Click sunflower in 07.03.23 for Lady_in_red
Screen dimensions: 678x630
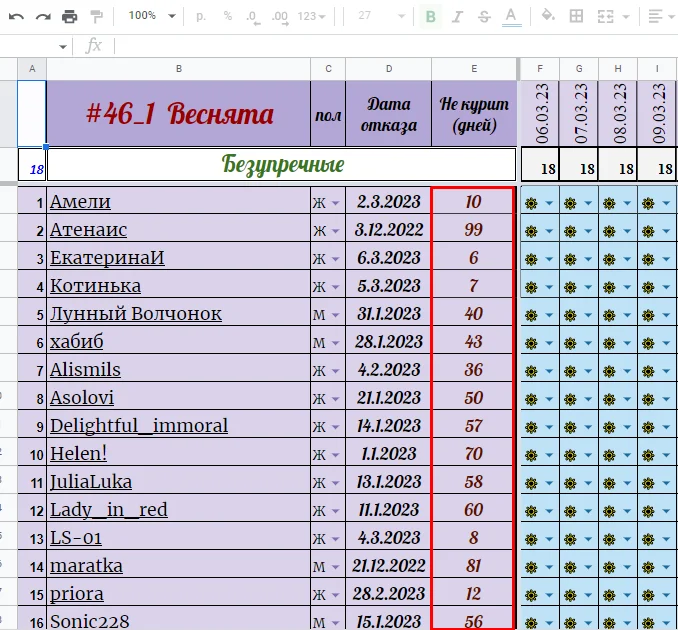tap(570, 511)
